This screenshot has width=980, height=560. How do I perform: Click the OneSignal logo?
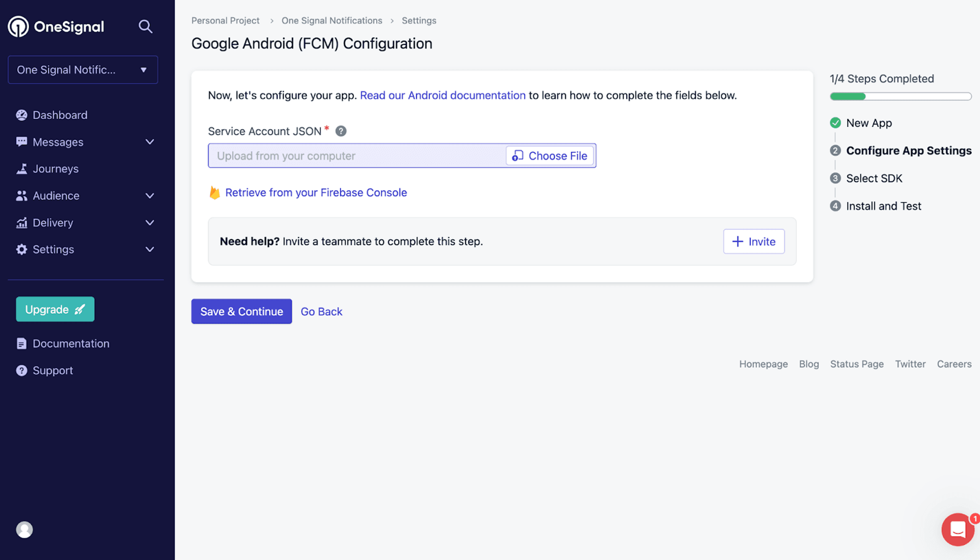click(x=56, y=26)
